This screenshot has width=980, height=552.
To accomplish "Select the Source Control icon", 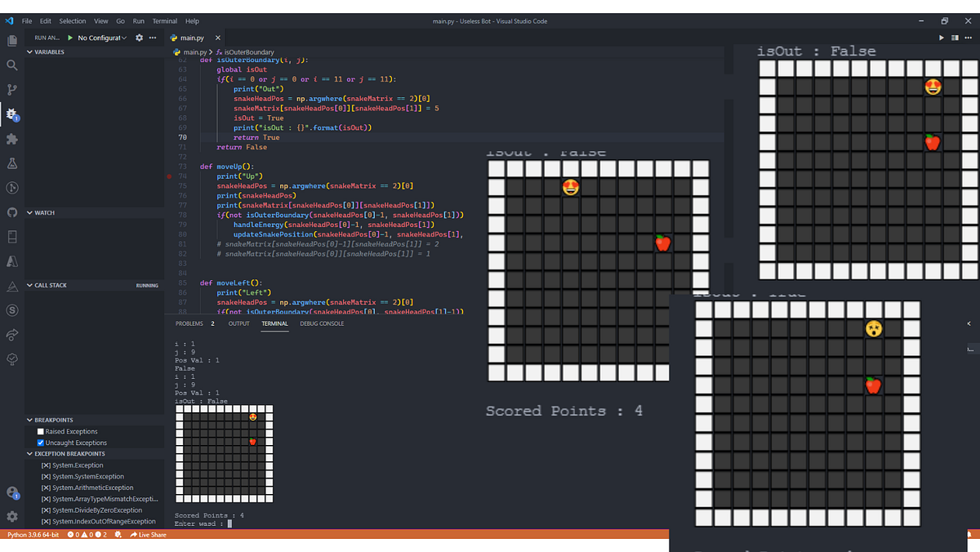I will click(x=11, y=90).
